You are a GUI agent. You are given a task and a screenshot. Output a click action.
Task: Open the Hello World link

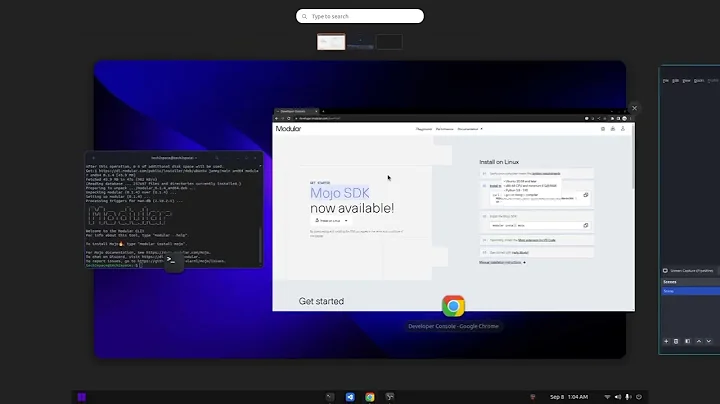tap(520, 252)
